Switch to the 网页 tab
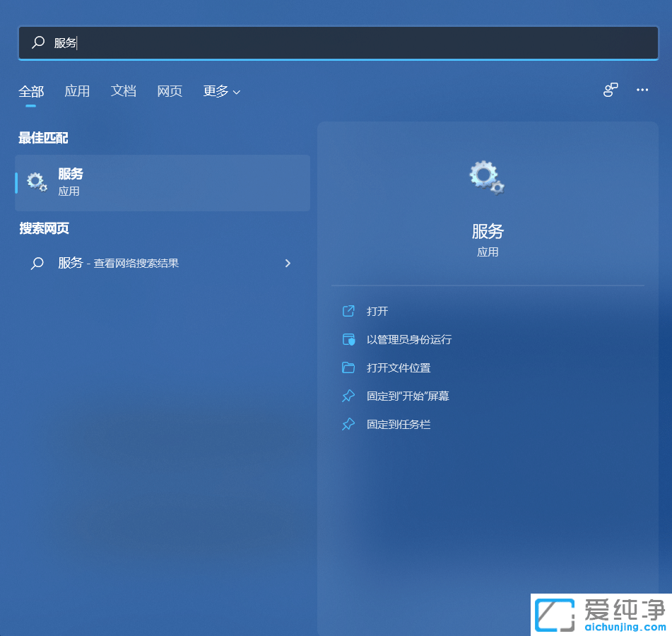The image size is (672, 636). [x=170, y=91]
